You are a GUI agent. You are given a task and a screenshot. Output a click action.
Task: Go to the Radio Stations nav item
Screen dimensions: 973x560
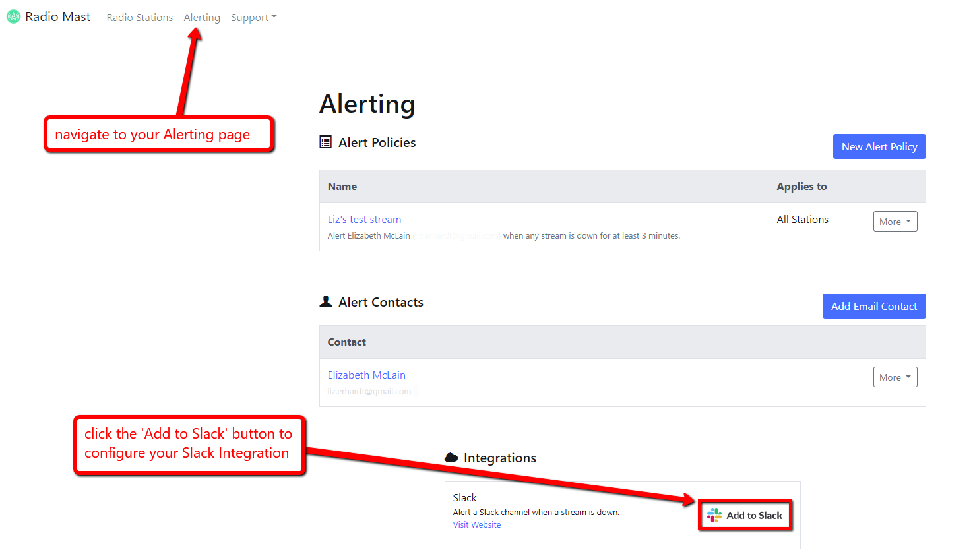click(140, 18)
